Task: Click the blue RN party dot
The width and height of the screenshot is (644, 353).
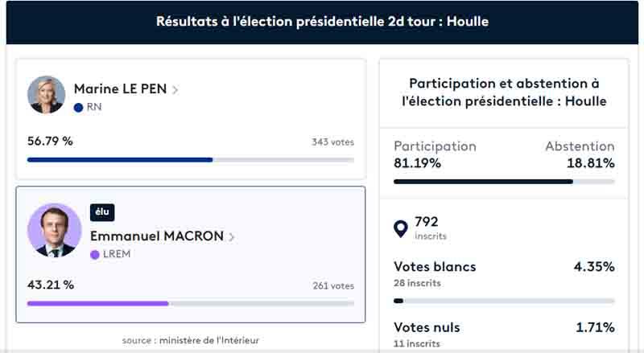Action: point(78,108)
